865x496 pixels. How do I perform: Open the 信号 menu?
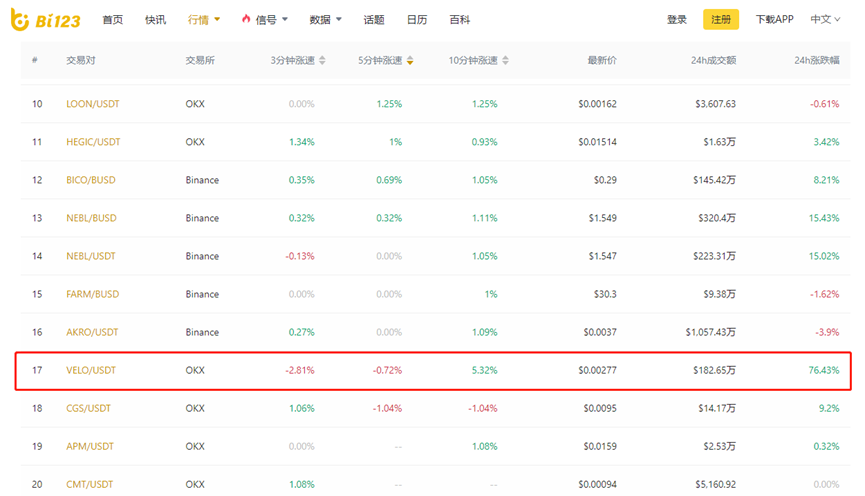(x=271, y=20)
